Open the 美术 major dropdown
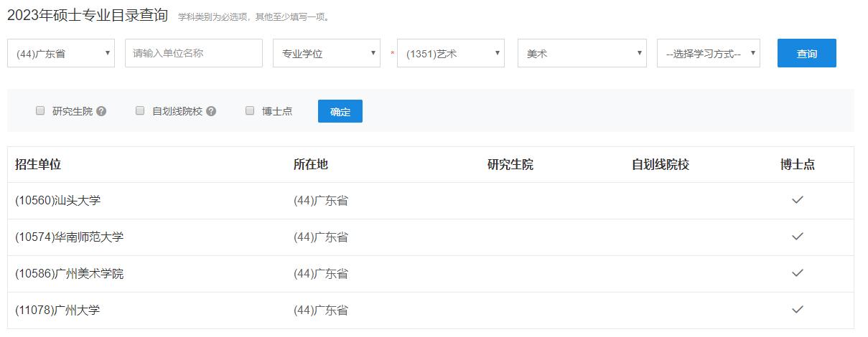Screen dimensions: 868x337 [x=582, y=53]
